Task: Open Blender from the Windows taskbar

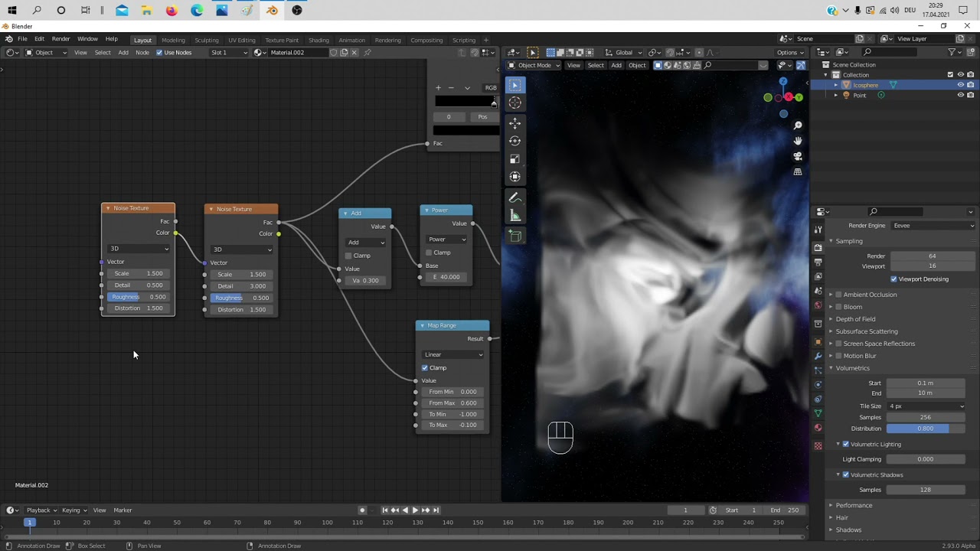Action: [272, 10]
